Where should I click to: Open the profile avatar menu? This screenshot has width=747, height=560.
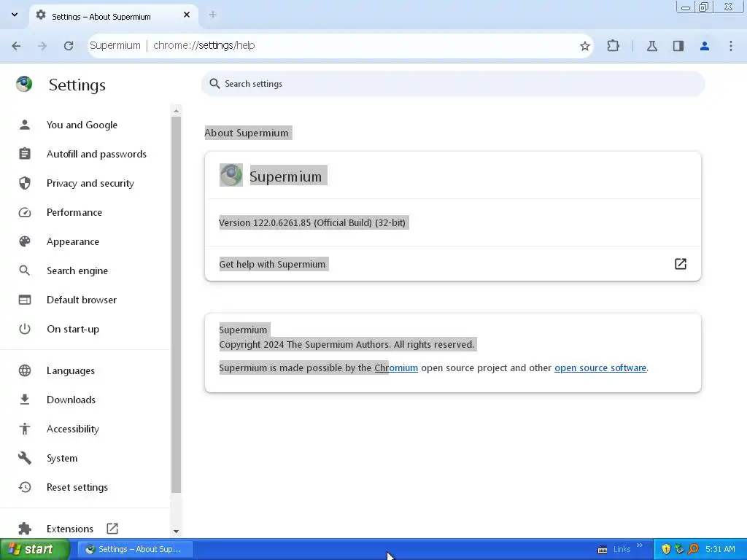[x=705, y=46]
